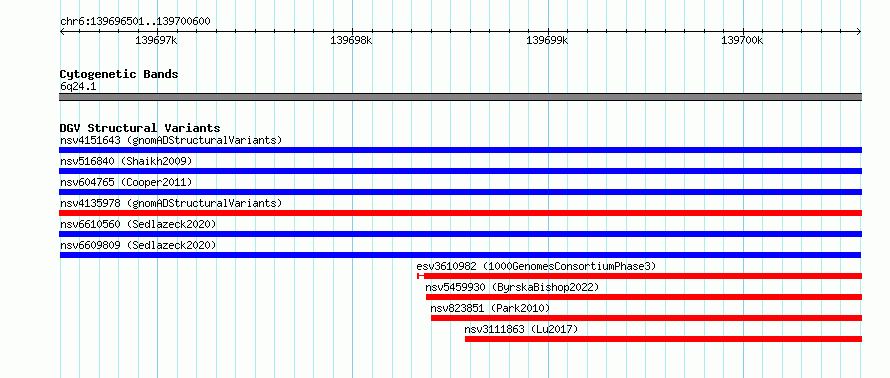The image size is (890, 378).
Task: Click the red bar under nsv823851
Action: 646,318
